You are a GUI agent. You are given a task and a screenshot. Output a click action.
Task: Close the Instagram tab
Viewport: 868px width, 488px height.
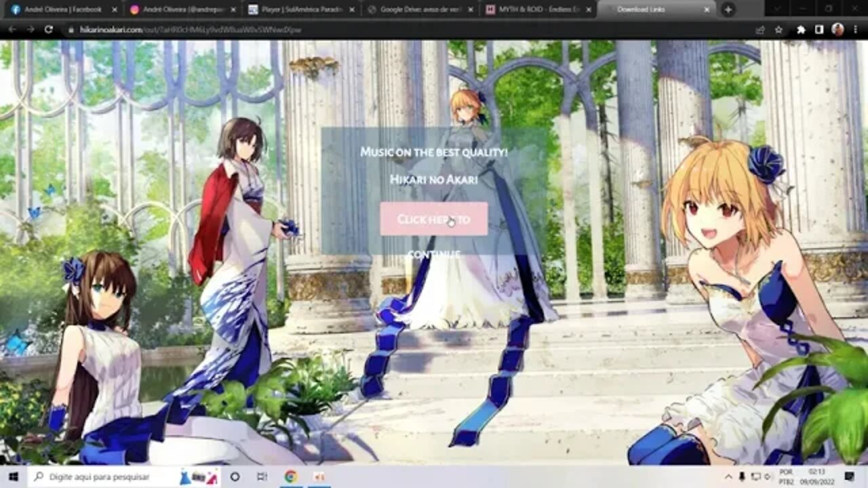[233, 9]
